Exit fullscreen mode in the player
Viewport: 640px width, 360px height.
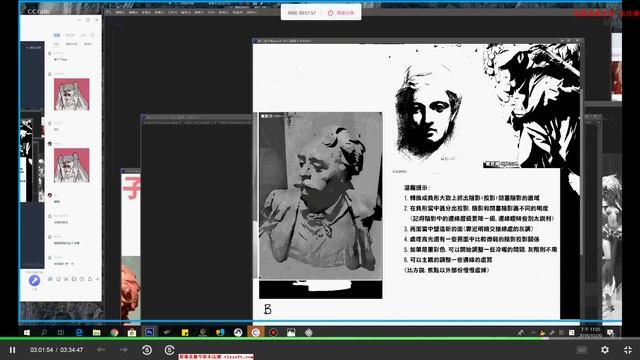click(x=628, y=350)
